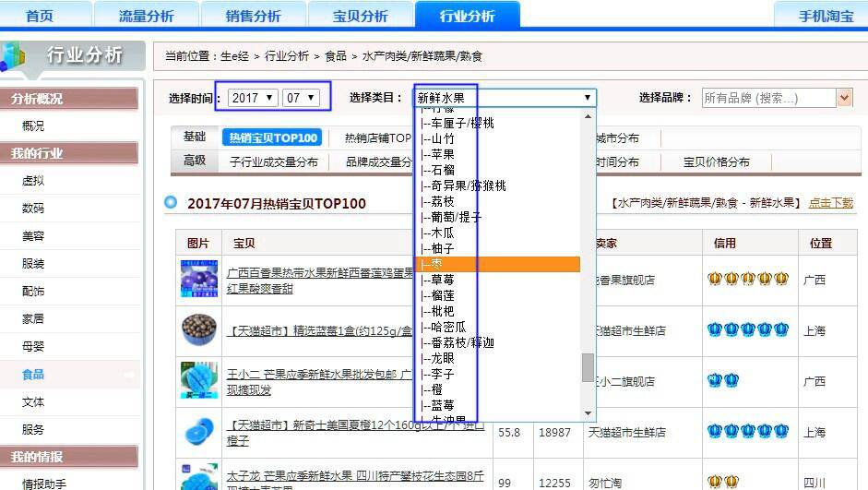This screenshot has width=868, height=490.
Task: Select 家居 industry in sidebar
Action: [x=32, y=319]
